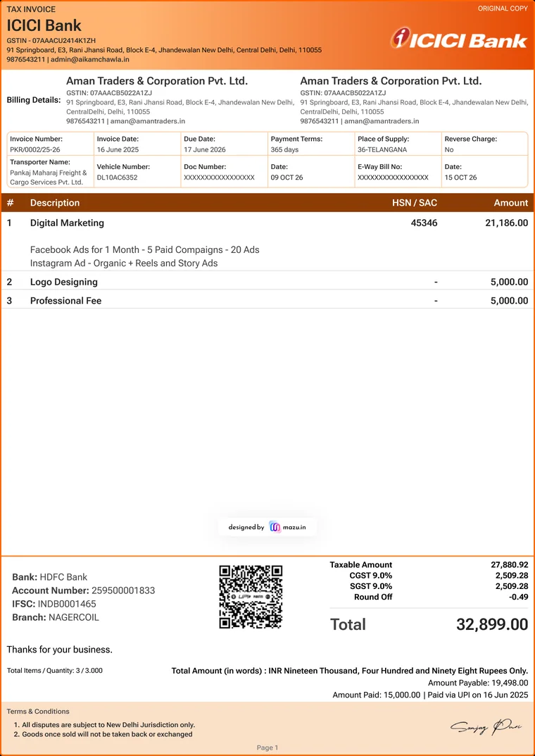Click Amount Payable: 19,498.00

(478, 683)
